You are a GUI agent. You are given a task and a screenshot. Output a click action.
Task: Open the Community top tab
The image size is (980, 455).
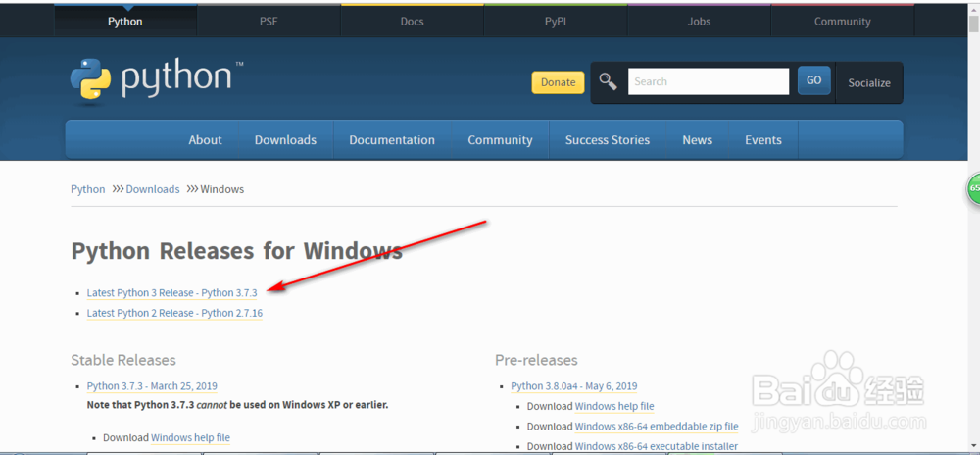point(843,22)
